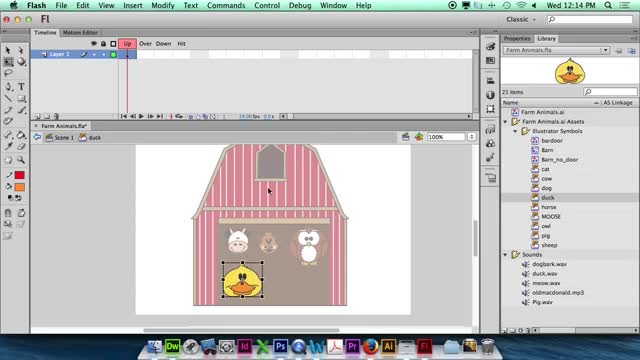This screenshot has width=640, height=360.
Task: Click the Delete layer trash icon in timeline
Action: [x=56, y=116]
